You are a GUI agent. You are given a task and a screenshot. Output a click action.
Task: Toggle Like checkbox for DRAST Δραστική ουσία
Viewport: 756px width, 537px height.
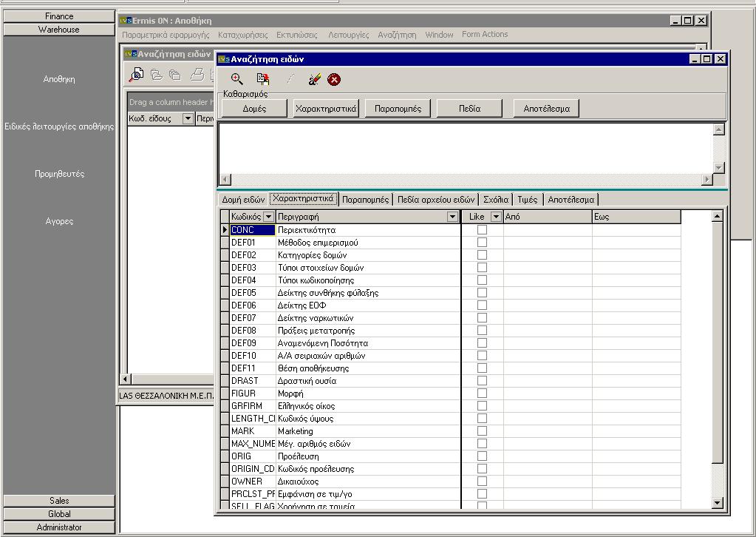[482, 381]
